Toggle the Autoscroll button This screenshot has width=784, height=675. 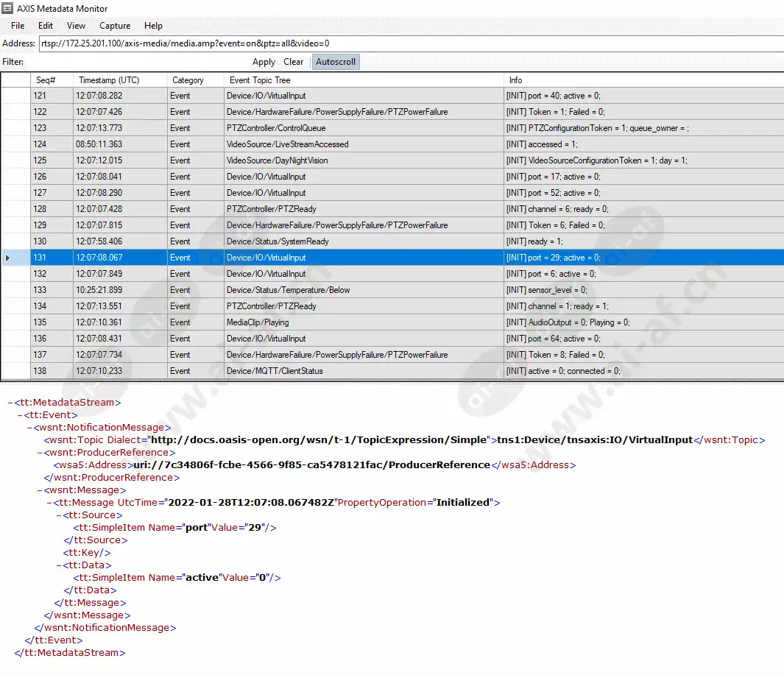click(336, 62)
